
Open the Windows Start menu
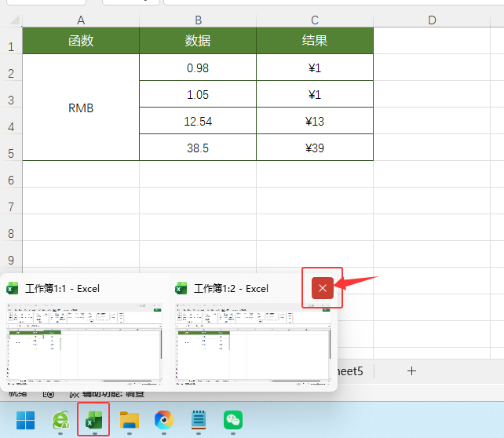click(x=25, y=420)
